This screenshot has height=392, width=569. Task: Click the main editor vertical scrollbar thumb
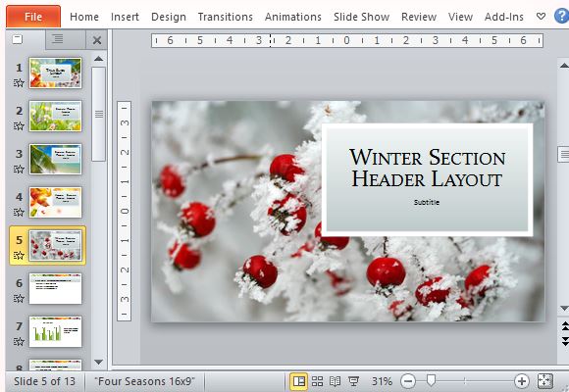(563, 155)
